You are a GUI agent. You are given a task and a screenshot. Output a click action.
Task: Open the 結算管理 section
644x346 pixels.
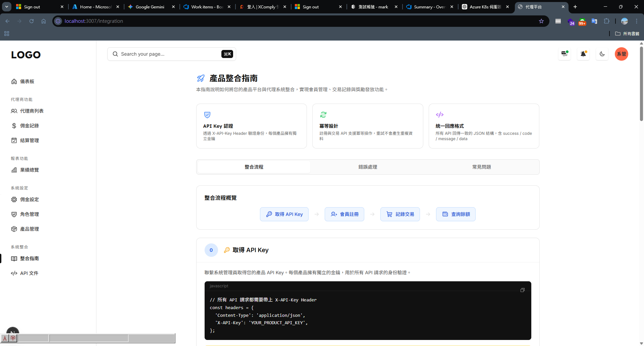(x=29, y=140)
